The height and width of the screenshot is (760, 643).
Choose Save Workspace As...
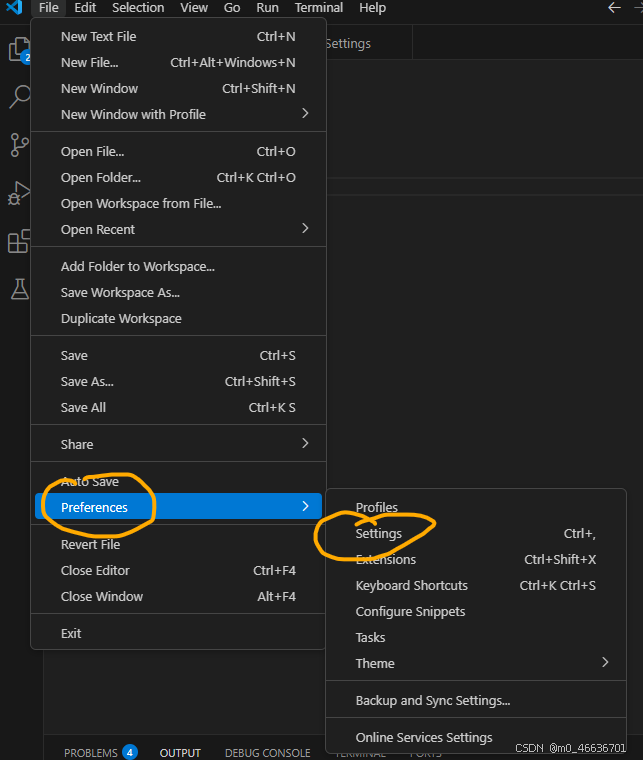tap(178, 293)
